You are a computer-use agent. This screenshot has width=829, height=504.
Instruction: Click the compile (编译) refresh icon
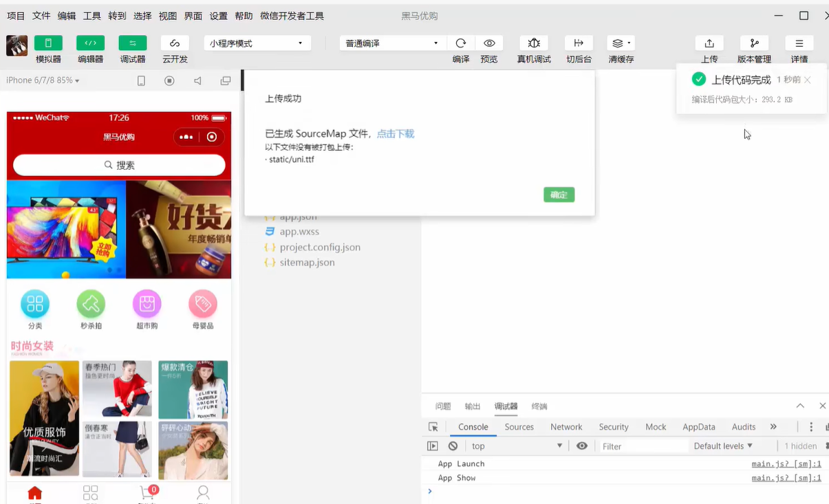(x=461, y=43)
